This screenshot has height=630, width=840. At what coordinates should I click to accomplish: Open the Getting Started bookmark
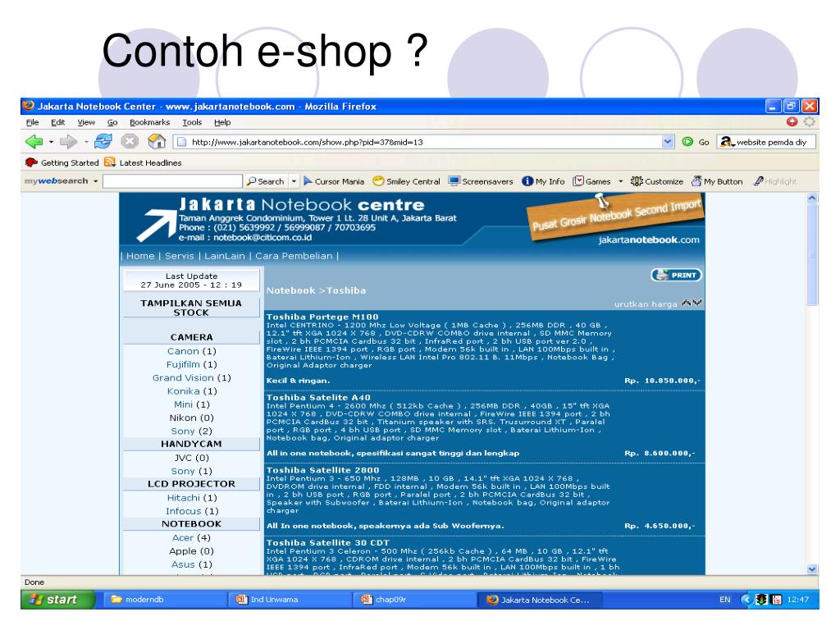[x=62, y=162]
